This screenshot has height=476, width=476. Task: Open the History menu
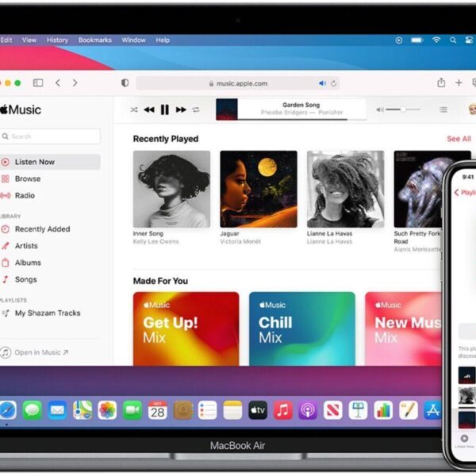57,40
